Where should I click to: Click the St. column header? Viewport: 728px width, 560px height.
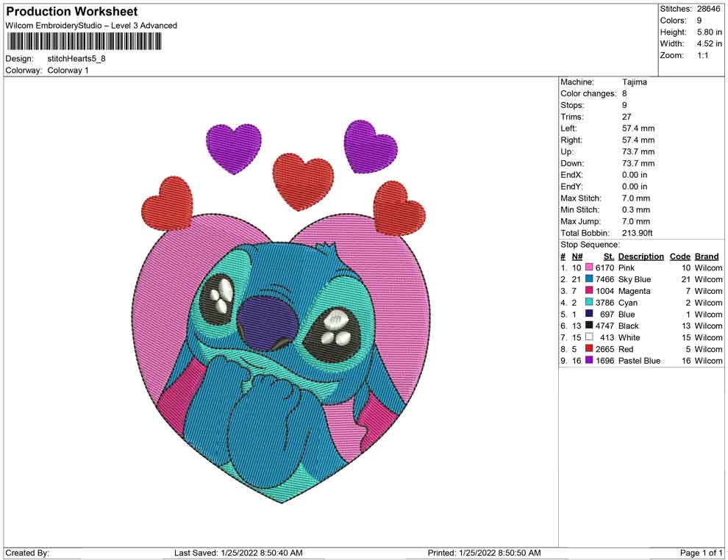pyautogui.click(x=609, y=256)
